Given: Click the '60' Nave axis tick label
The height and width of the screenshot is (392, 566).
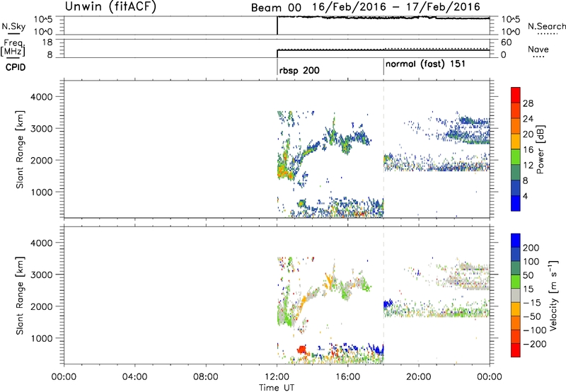Looking at the screenshot, I should [507, 42].
